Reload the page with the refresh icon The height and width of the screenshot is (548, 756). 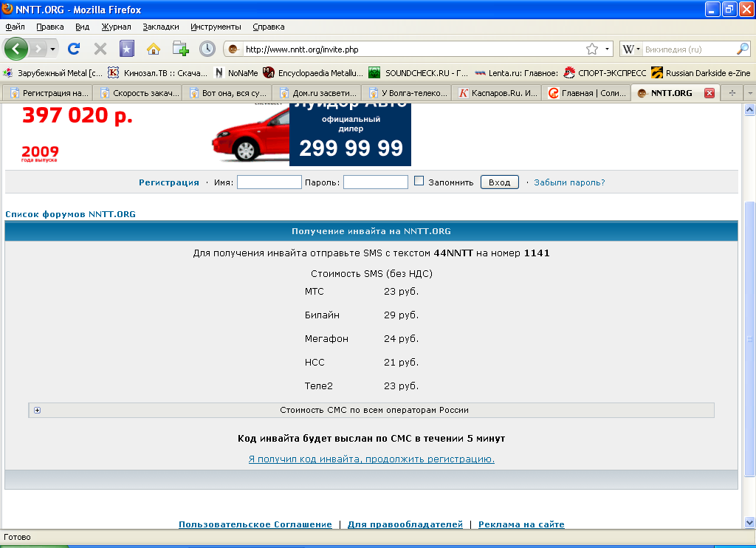click(x=74, y=49)
